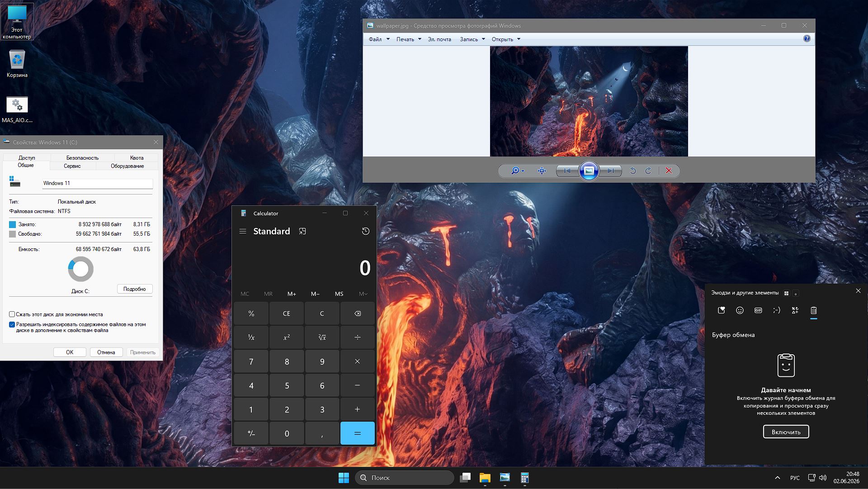Screen dimensions: 868x489
Task: Show hidden system tray icons chevron
Action: pos(778,478)
